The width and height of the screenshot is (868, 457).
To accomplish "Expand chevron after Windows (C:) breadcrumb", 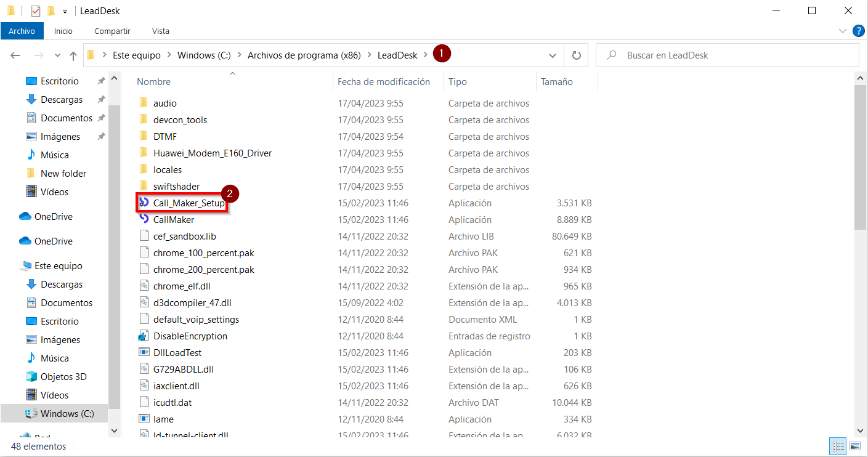I will (x=240, y=55).
